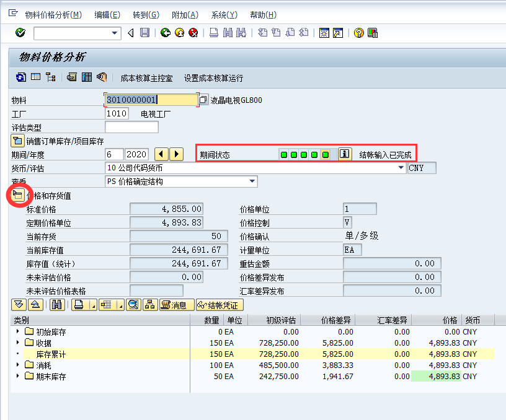
Task: Click the Back green arrow in standard toolbar
Action: coord(166,33)
